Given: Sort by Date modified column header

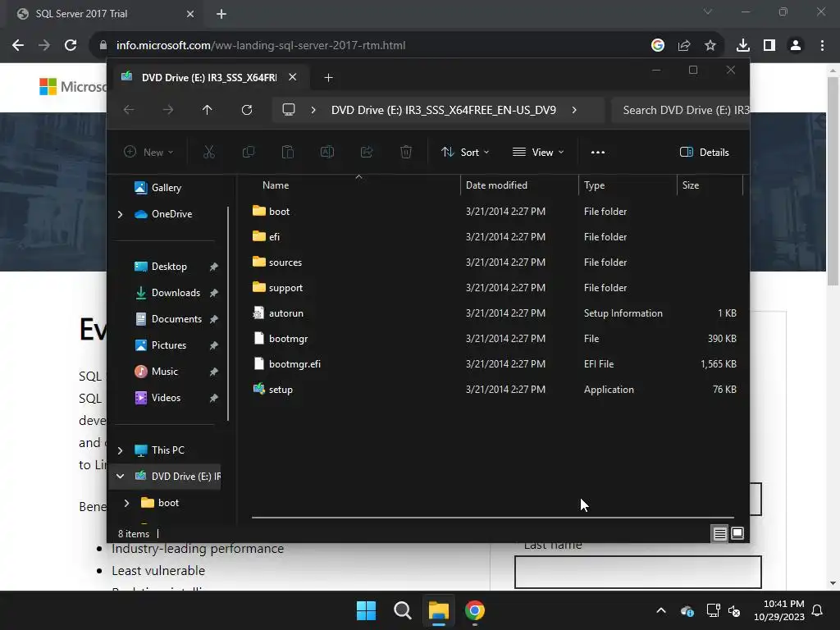Looking at the screenshot, I should (x=496, y=185).
